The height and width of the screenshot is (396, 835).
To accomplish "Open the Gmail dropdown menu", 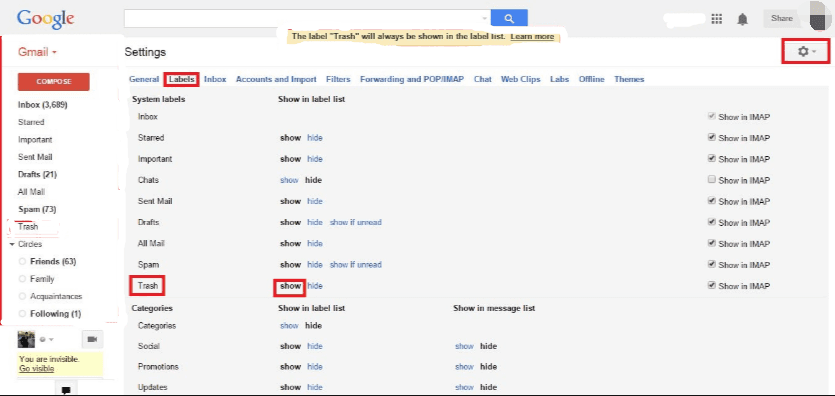I will (37, 52).
